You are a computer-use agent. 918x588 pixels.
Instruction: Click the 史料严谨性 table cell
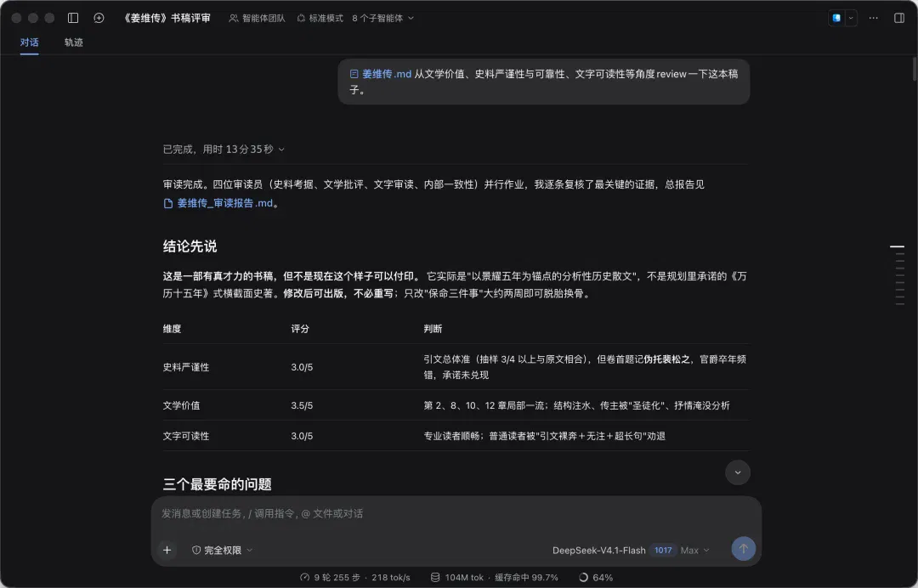click(x=185, y=367)
